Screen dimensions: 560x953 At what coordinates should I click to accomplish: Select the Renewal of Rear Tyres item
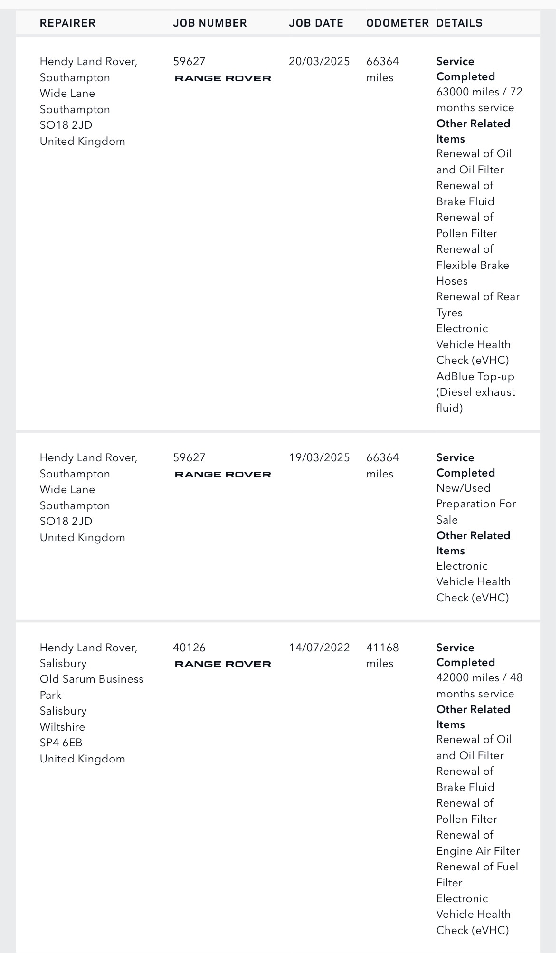(x=477, y=305)
